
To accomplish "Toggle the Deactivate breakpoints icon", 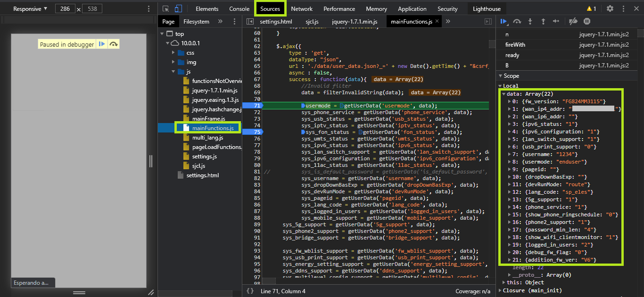I will pos(573,21).
